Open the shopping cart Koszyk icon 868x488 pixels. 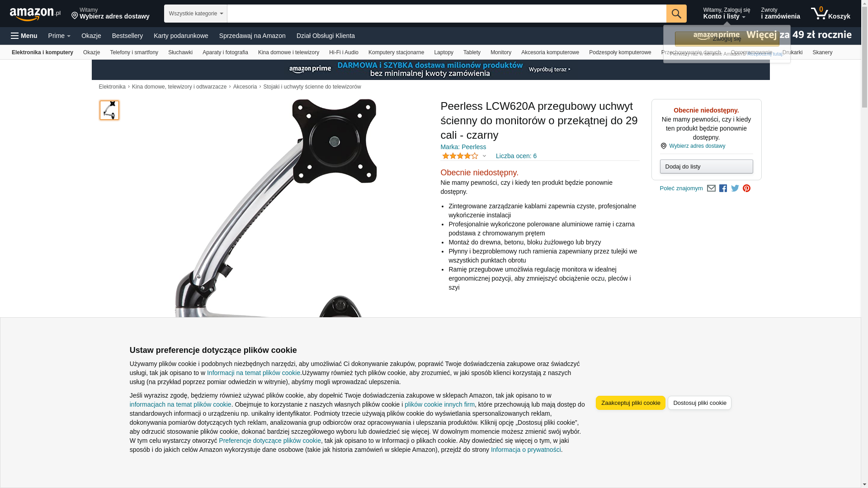coord(830,14)
